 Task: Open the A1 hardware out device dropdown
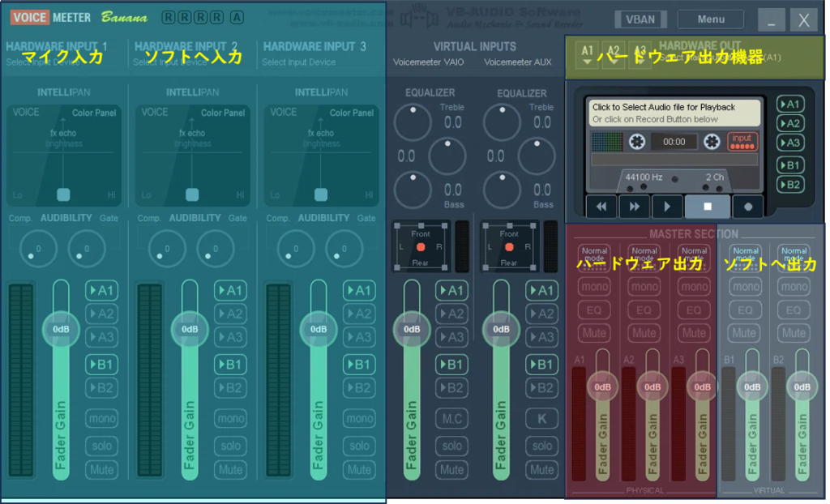pos(587,54)
